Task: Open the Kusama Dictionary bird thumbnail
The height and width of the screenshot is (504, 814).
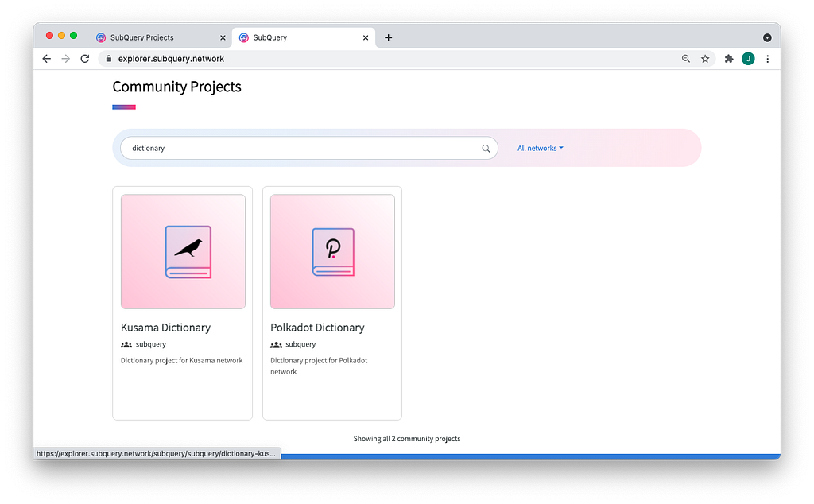Action: point(183,252)
